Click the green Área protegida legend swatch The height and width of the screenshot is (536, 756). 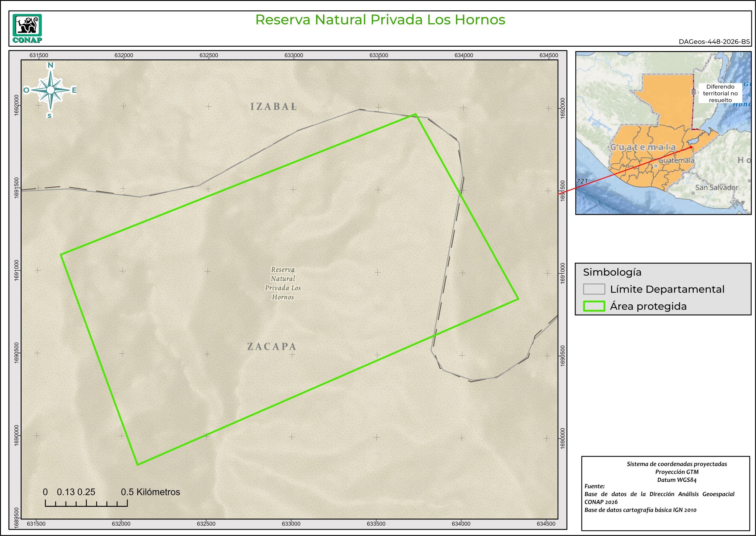point(594,306)
